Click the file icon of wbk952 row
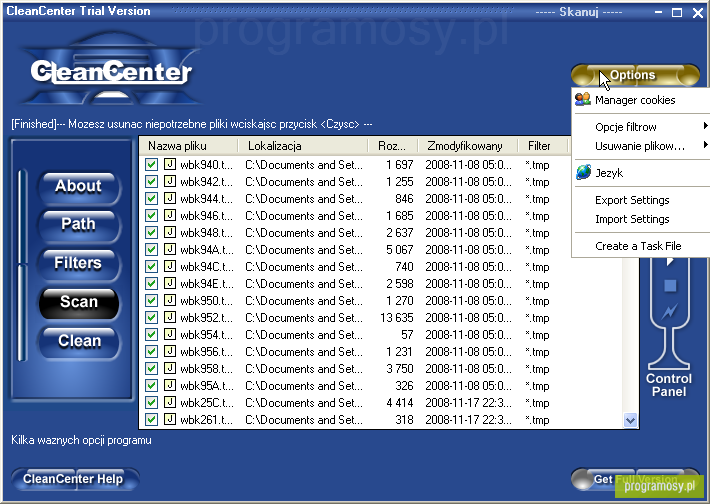The height and width of the screenshot is (504, 710). (170, 317)
